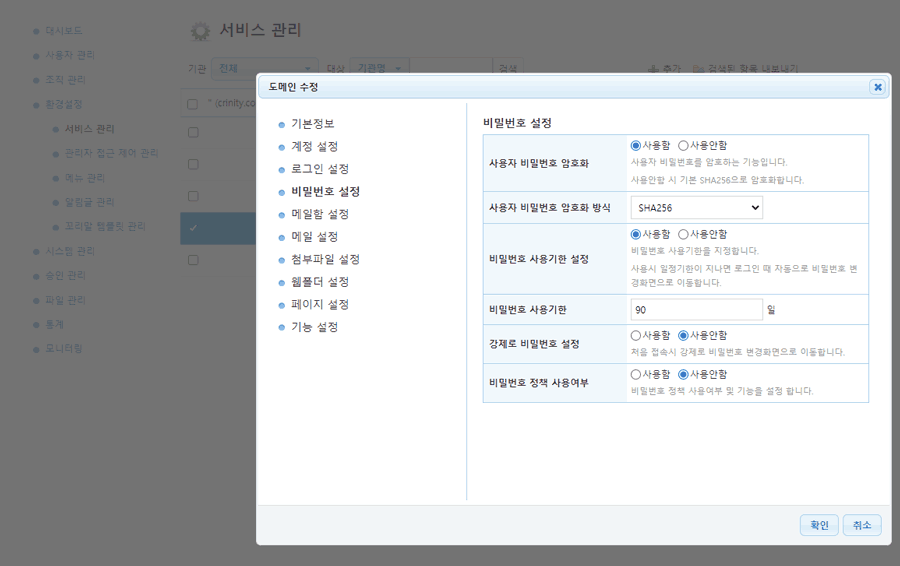This screenshot has height=566, width=900.
Task: Open 사용자 관리 in background sidebar
Action: 70,55
